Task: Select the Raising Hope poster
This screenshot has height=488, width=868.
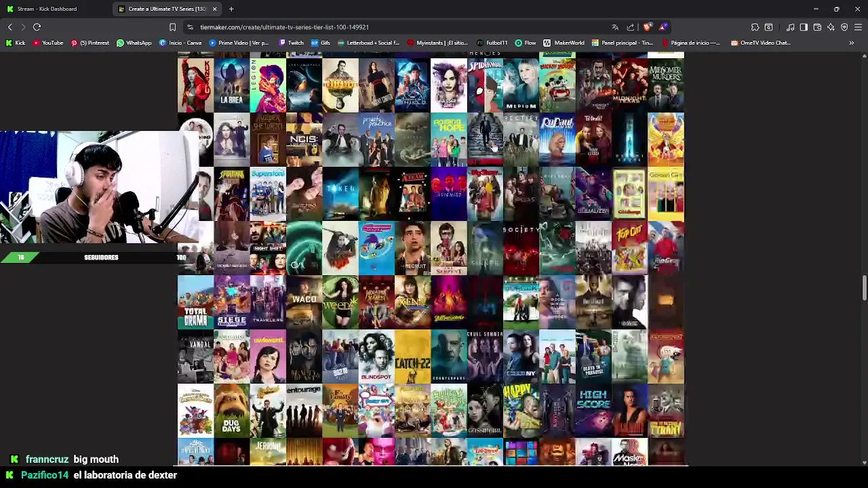Action: [x=448, y=139]
